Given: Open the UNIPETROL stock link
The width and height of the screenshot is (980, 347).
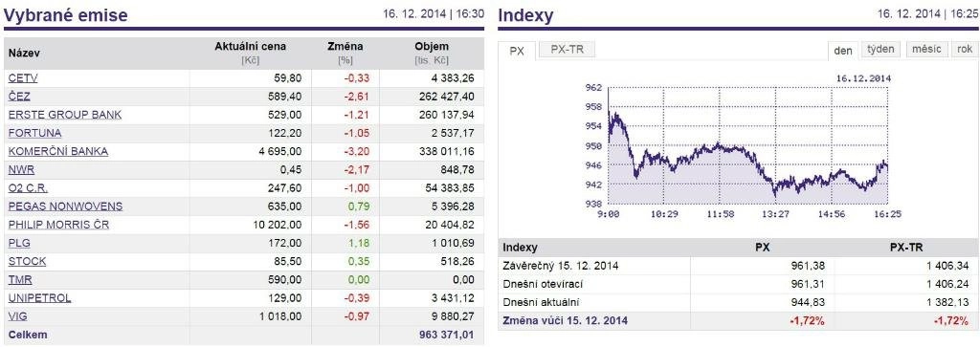Looking at the screenshot, I should [39, 297].
